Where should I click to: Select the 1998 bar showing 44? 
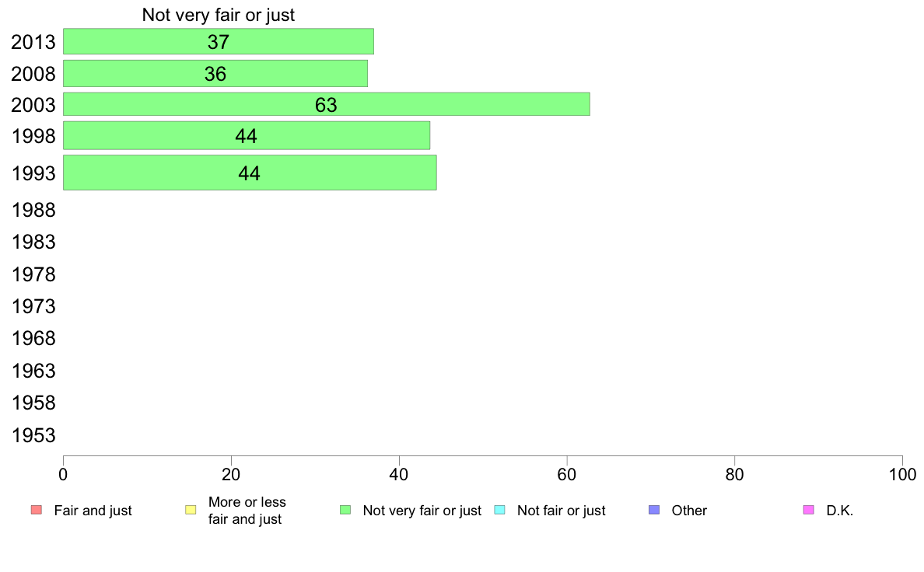tap(247, 135)
